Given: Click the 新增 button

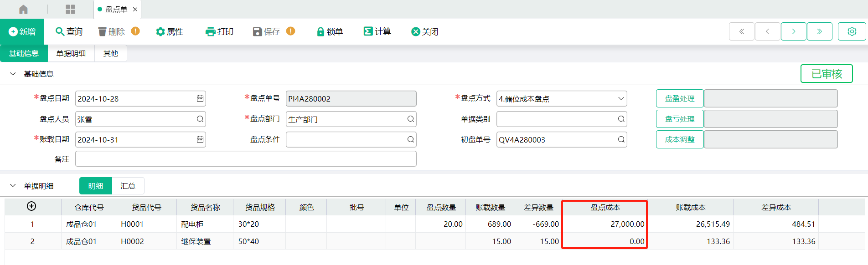Looking at the screenshot, I should tap(22, 31).
